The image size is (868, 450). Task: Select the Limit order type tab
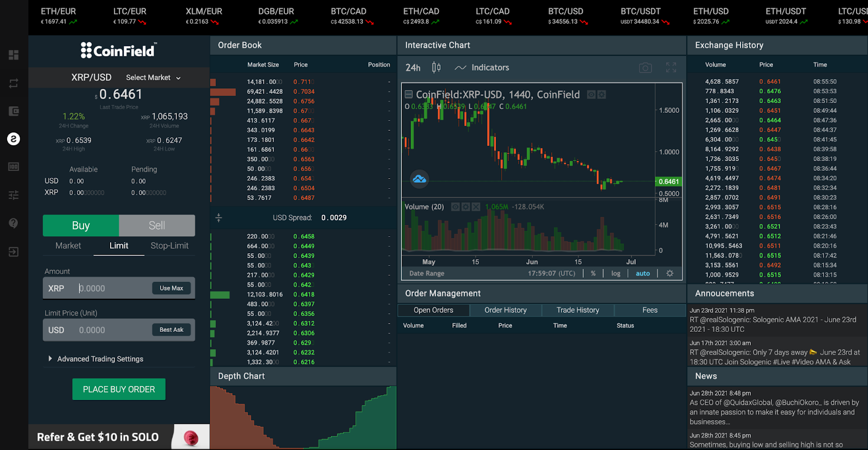click(119, 246)
